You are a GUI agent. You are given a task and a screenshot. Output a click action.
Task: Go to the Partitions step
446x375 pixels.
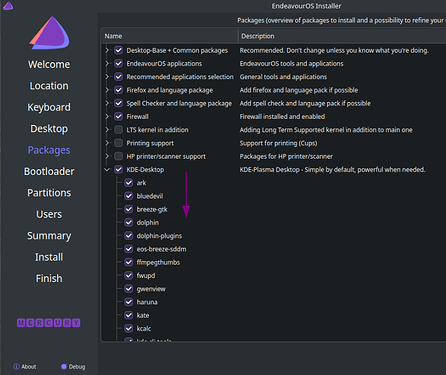tap(49, 193)
